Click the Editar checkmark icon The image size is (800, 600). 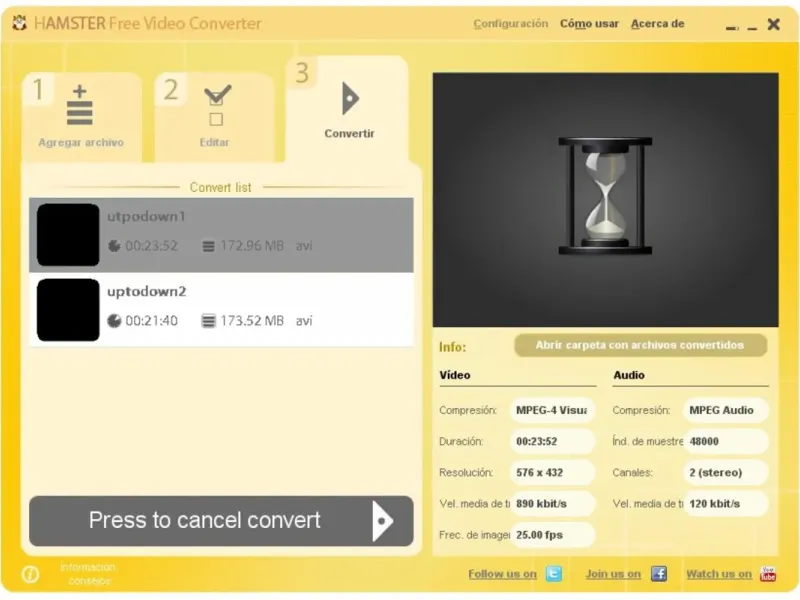(217, 105)
